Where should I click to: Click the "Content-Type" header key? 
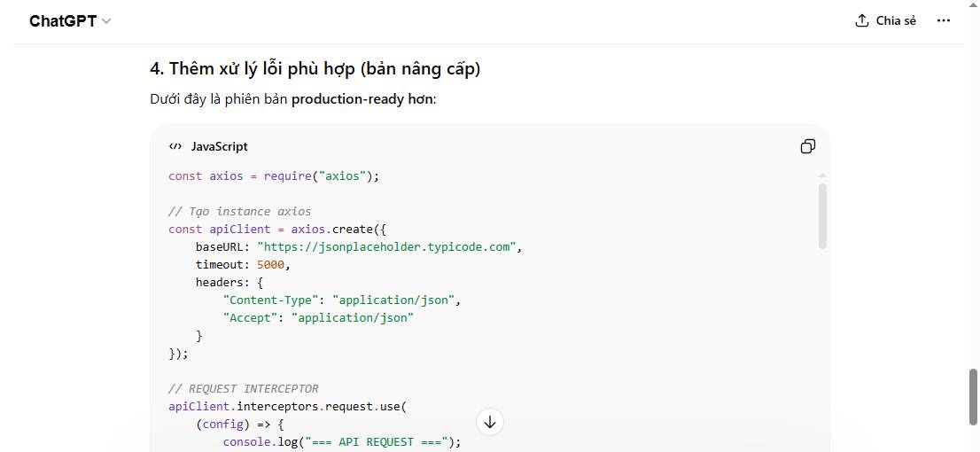[x=270, y=300]
